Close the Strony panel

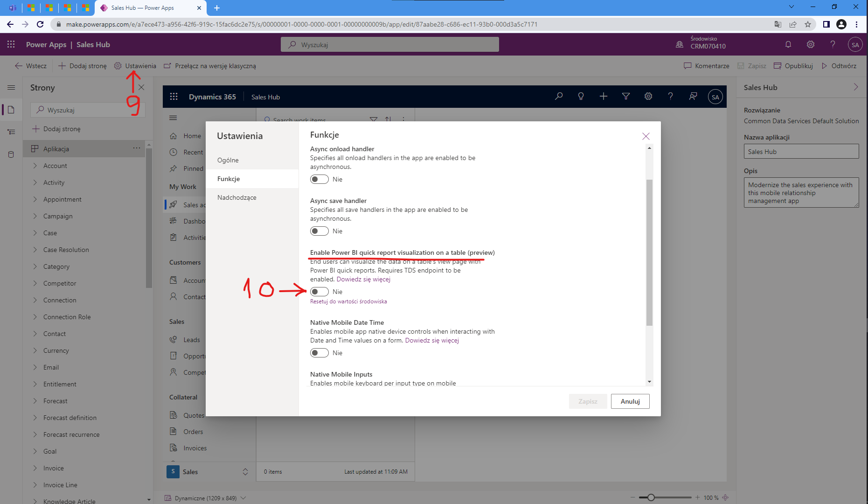tap(141, 87)
